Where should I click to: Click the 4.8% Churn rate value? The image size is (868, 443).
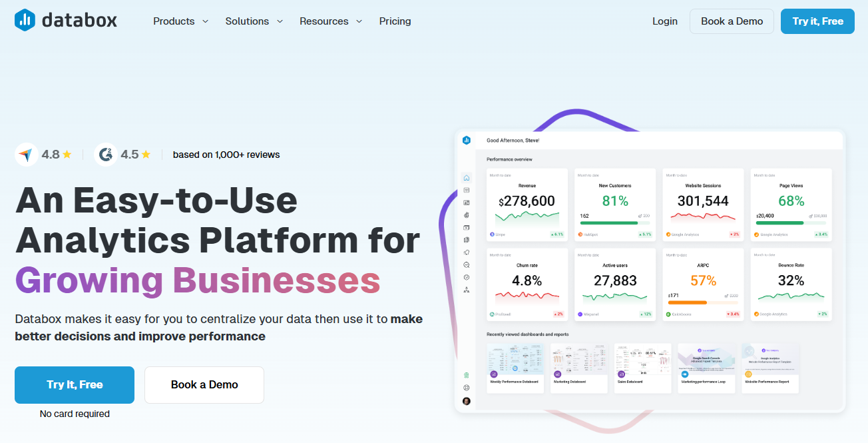click(x=527, y=280)
